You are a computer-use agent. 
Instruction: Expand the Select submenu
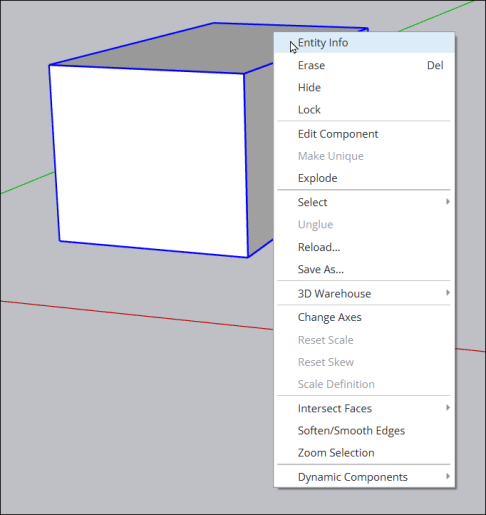click(x=364, y=202)
